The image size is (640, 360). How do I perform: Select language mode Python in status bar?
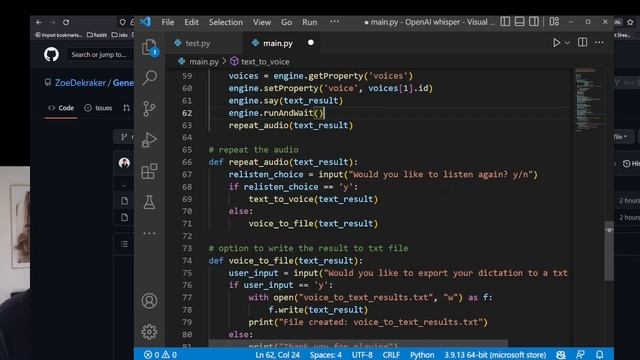(x=422, y=355)
